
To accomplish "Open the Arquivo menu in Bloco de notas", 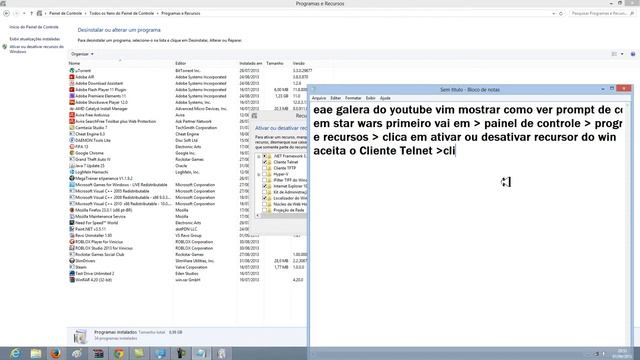I will 319,98.
